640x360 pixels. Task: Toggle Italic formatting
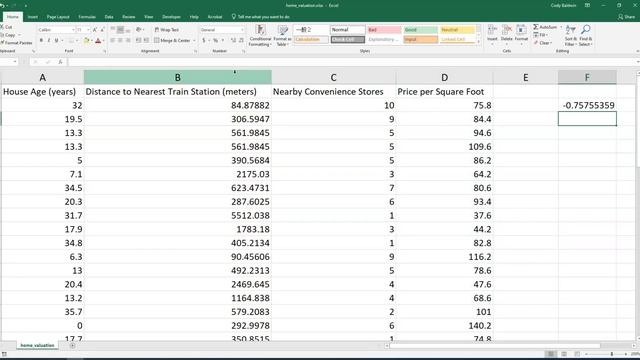point(49,40)
